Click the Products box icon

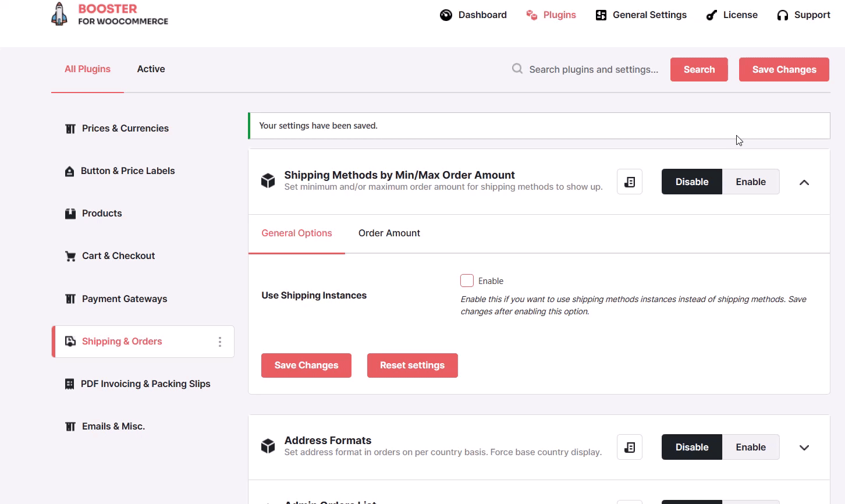70,214
